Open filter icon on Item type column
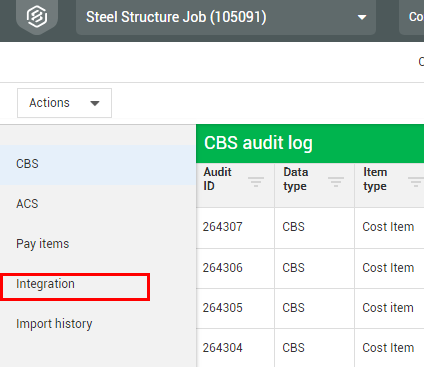The height and width of the screenshot is (367, 424). [416, 182]
